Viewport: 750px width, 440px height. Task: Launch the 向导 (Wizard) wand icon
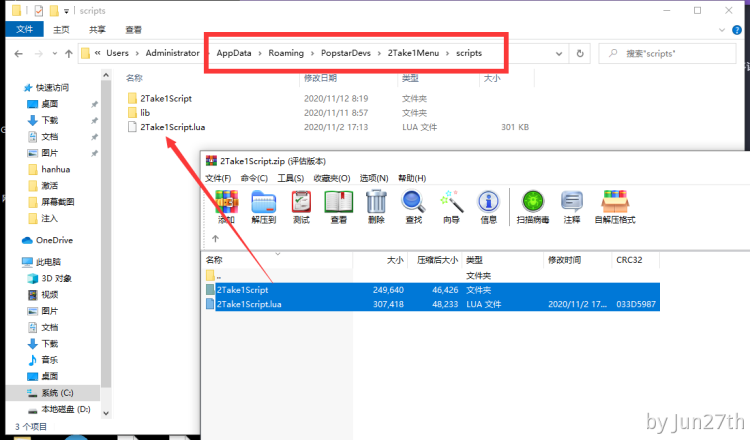pos(451,205)
